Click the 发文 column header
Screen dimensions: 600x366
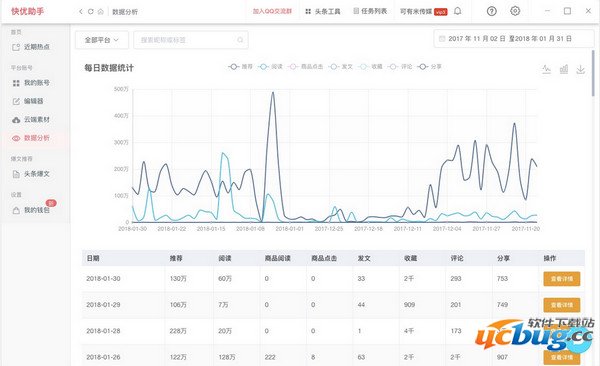(364, 258)
